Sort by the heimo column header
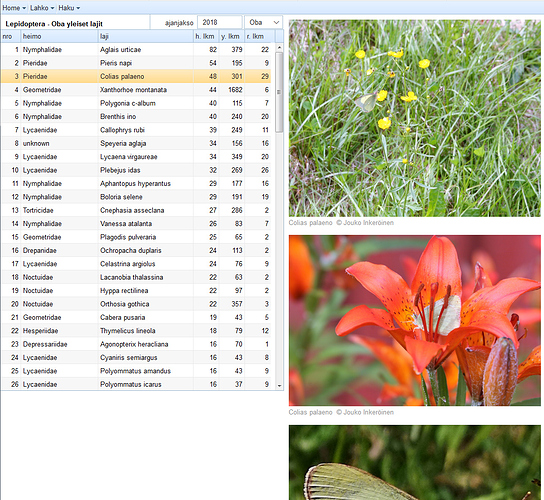 click(59, 36)
